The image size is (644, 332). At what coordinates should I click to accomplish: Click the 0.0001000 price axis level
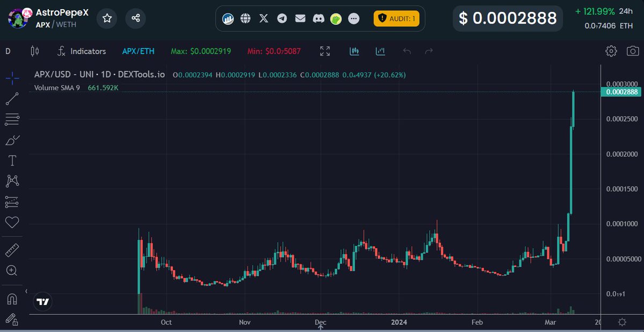(622, 223)
